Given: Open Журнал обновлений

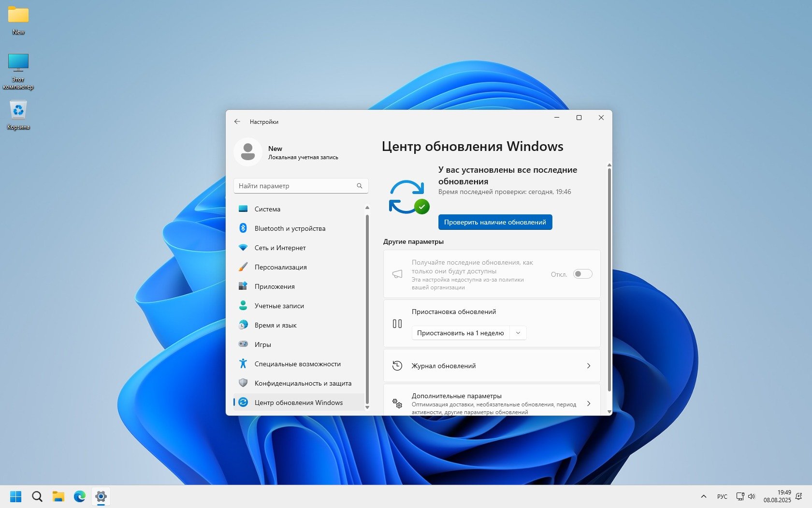Looking at the screenshot, I should [492, 366].
